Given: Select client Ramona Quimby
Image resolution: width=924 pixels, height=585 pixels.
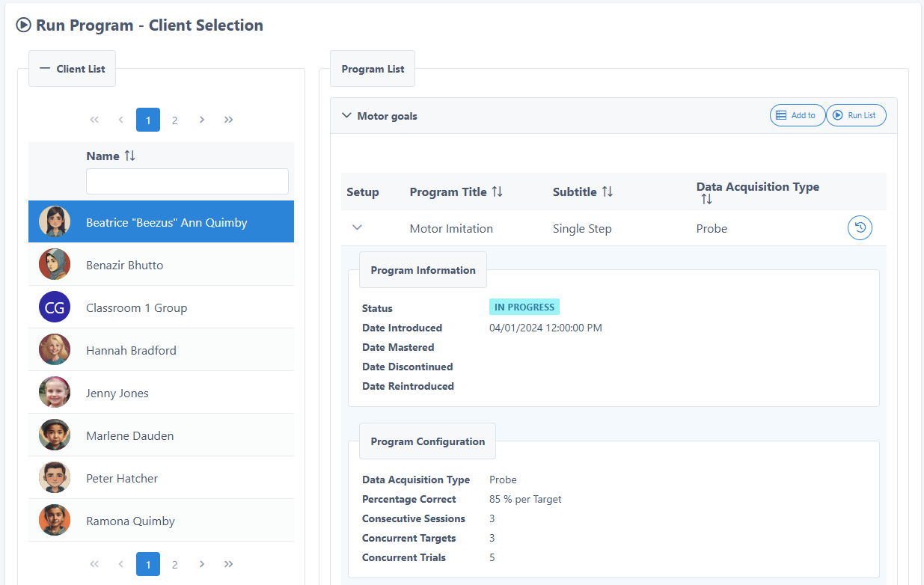Looking at the screenshot, I should pyautogui.click(x=161, y=521).
